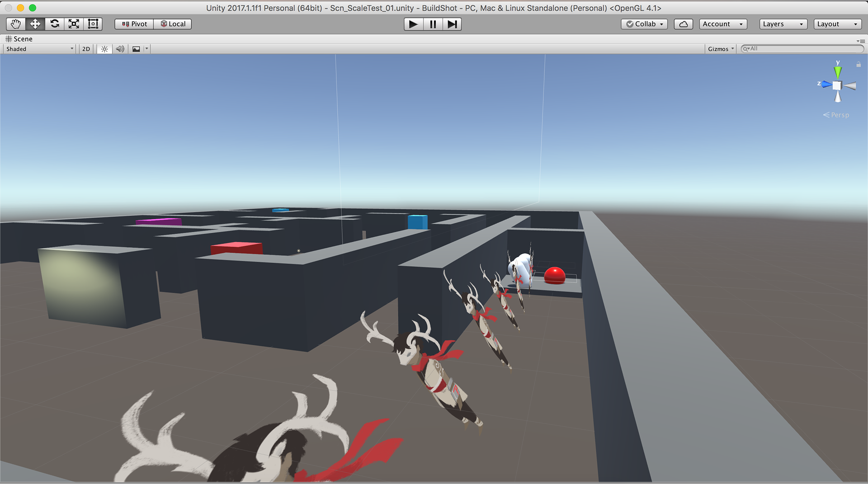Click the gizmo center cube

pos(837,85)
